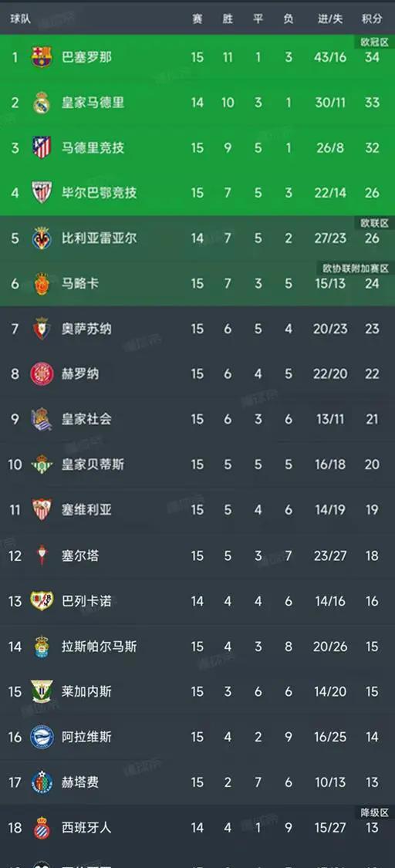This screenshot has width=395, height=868.
Task: Click the 降级区 relegation zone label
Action: click(x=374, y=812)
